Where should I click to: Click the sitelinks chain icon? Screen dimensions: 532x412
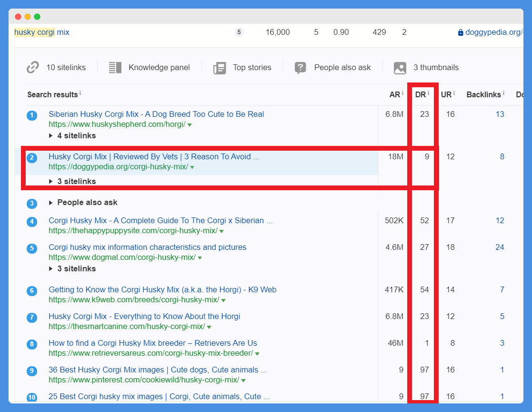coord(33,67)
